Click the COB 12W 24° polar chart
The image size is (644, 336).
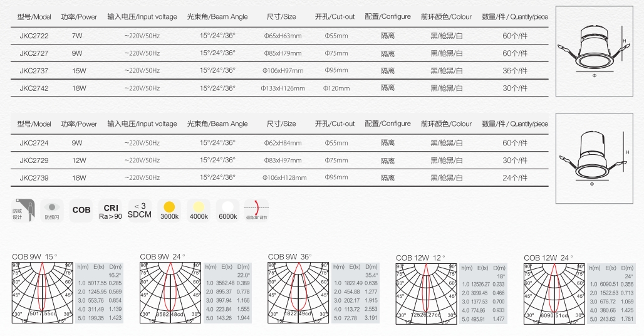(x=554, y=293)
